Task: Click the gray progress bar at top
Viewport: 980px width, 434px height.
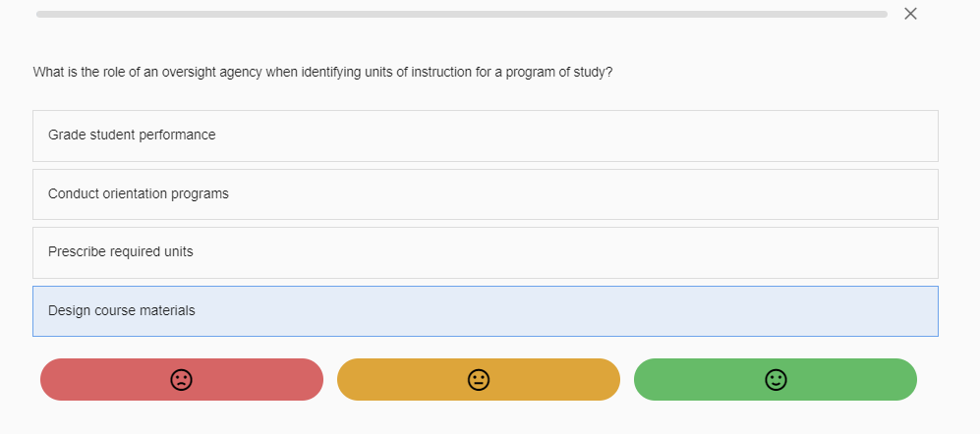Action: pyautogui.click(x=461, y=14)
